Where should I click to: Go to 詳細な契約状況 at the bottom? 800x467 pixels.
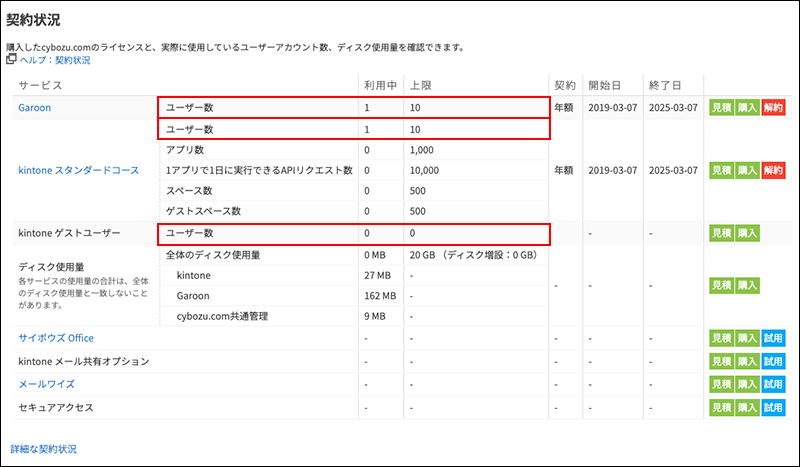point(43,449)
